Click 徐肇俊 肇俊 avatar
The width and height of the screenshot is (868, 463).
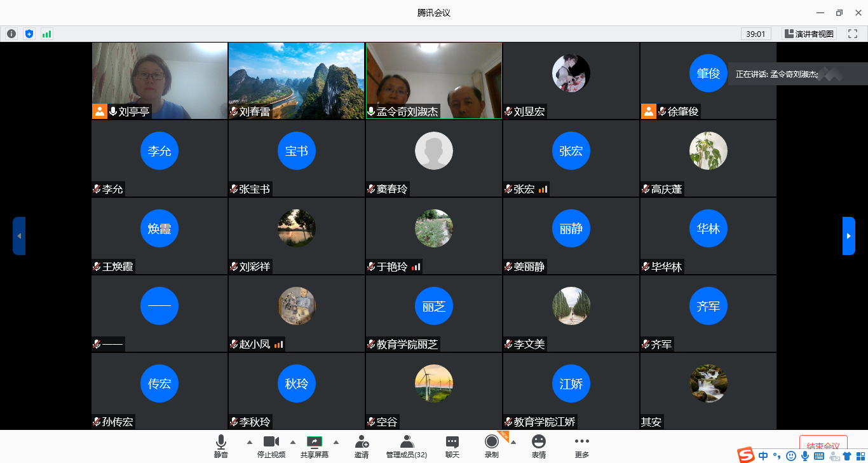click(709, 73)
